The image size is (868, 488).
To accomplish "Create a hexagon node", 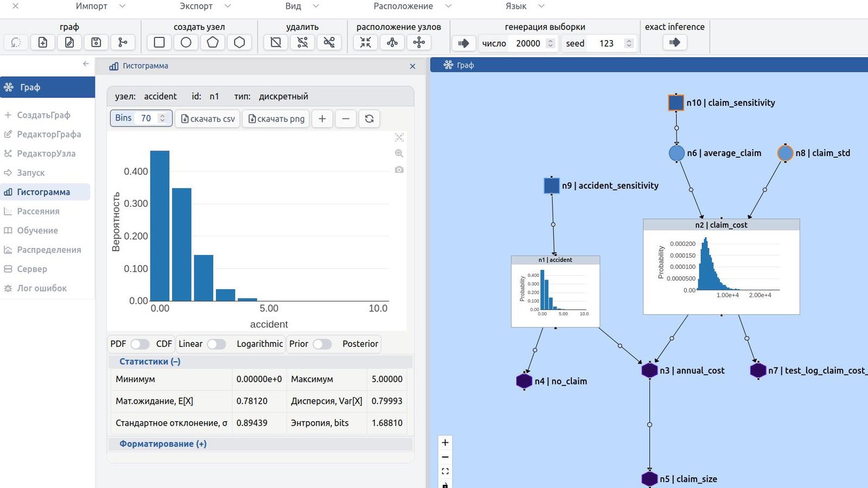I will tap(239, 42).
